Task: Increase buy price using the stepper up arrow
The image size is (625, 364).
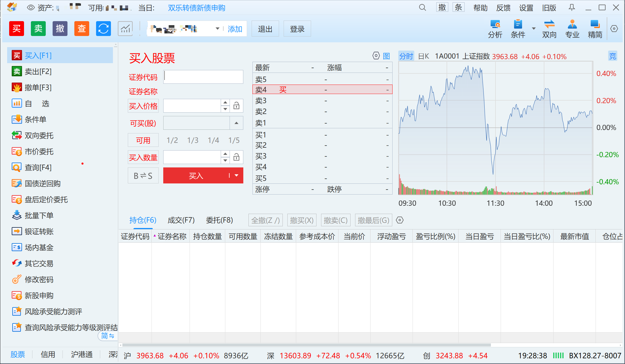Action: (225, 103)
